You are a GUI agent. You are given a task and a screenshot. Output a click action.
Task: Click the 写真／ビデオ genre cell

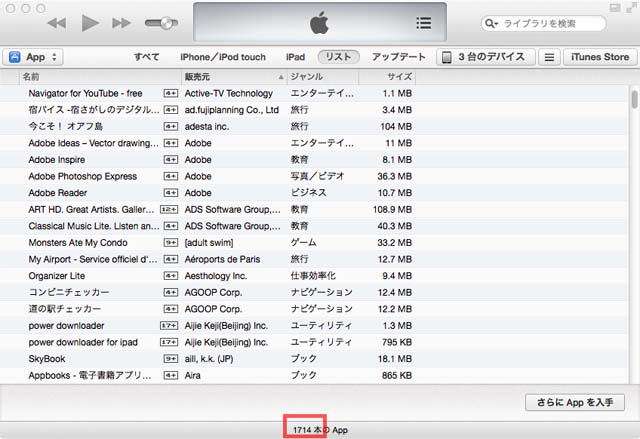(317, 176)
